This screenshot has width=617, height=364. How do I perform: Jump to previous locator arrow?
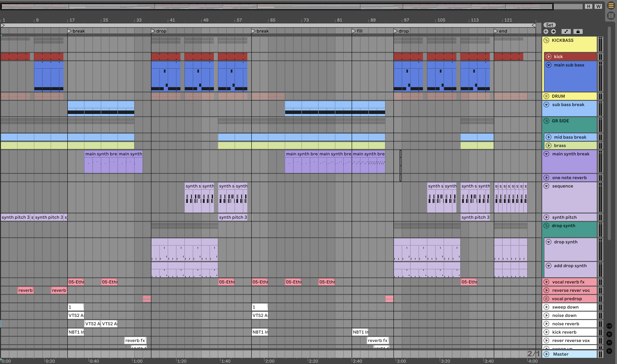coord(546,31)
